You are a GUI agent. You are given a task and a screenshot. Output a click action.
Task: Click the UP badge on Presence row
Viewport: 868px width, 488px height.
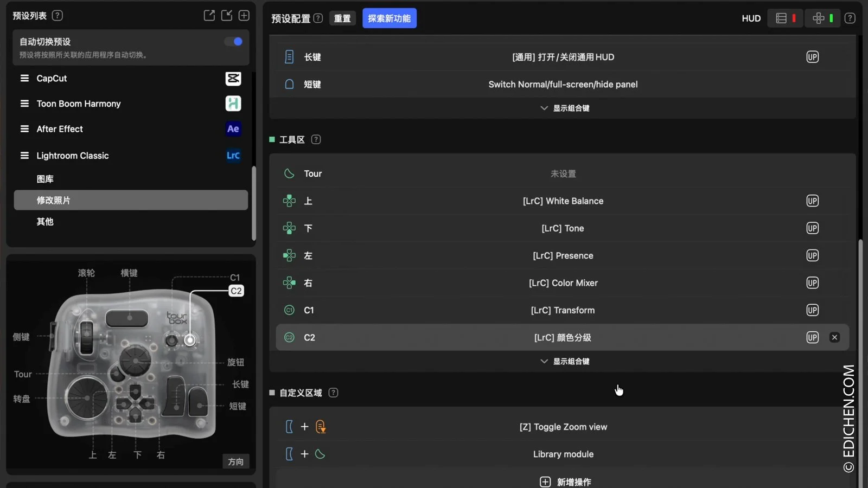[812, 256]
